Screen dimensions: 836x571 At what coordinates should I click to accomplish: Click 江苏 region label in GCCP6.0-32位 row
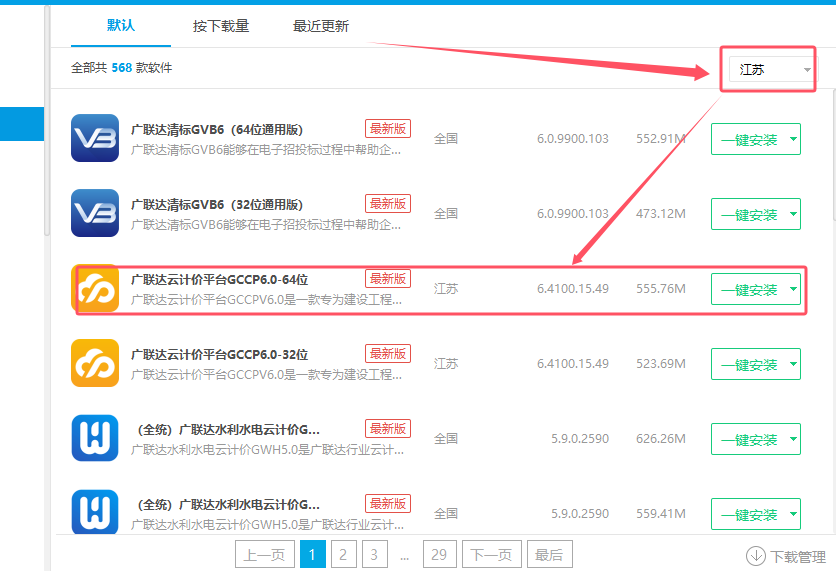pyautogui.click(x=446, y=364)
